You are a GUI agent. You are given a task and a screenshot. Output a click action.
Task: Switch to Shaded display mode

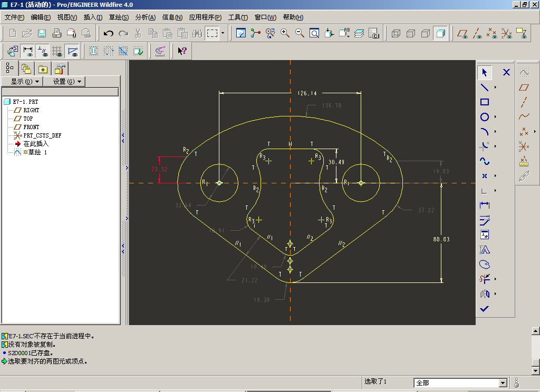click(x=440, y=33)
